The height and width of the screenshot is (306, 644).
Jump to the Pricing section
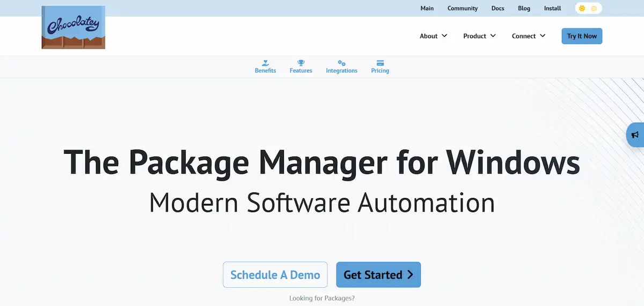(x=380, y=67)
